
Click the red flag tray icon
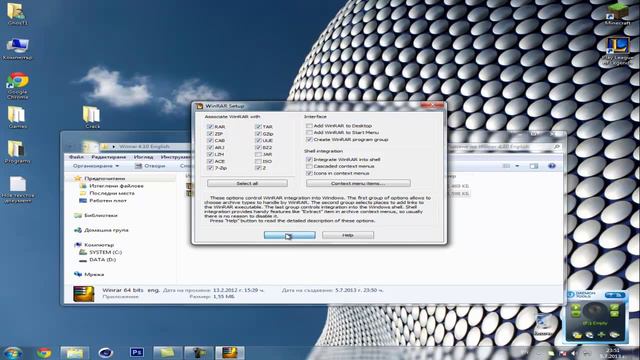(563, 353)
